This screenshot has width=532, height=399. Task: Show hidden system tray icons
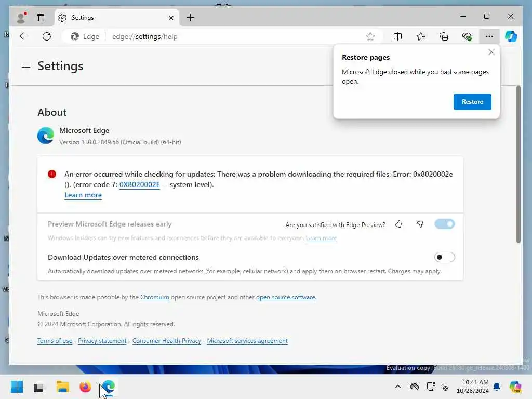point(397,387)
